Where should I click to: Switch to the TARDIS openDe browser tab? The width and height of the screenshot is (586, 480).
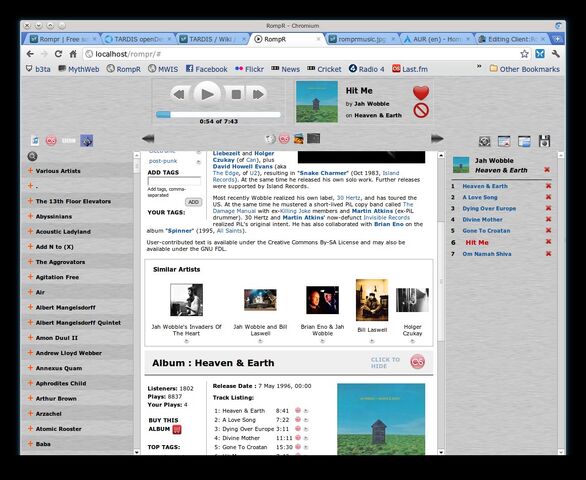point(137,39)
